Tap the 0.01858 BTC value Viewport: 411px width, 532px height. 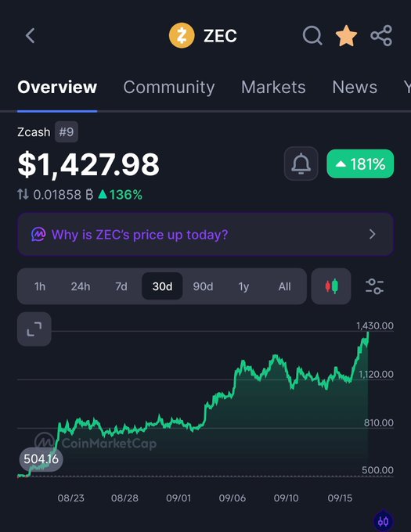pyautogui.click(x=63, y=195)
